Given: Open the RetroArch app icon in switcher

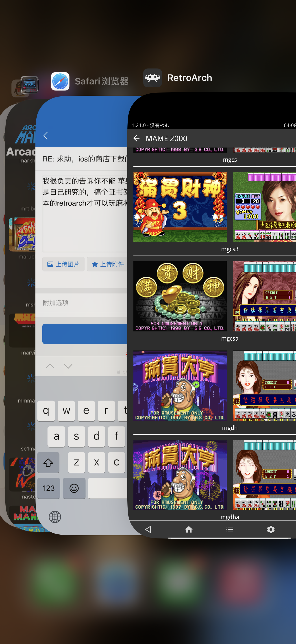Looking at the screenshot, I should pyautogui.click(x=152, y=78).
